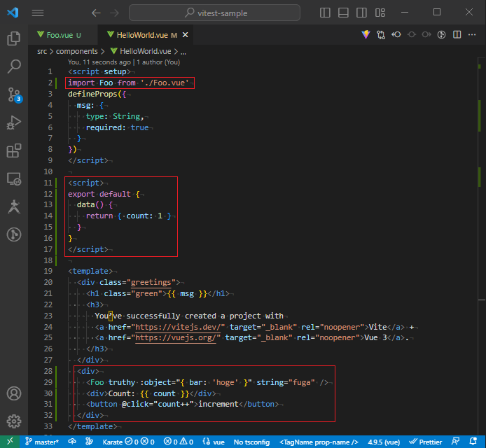Image resolution: width=486 pixels, height=448 pixels.
Task: Toggle the primary side bar visibility
Action: (325, 13)
